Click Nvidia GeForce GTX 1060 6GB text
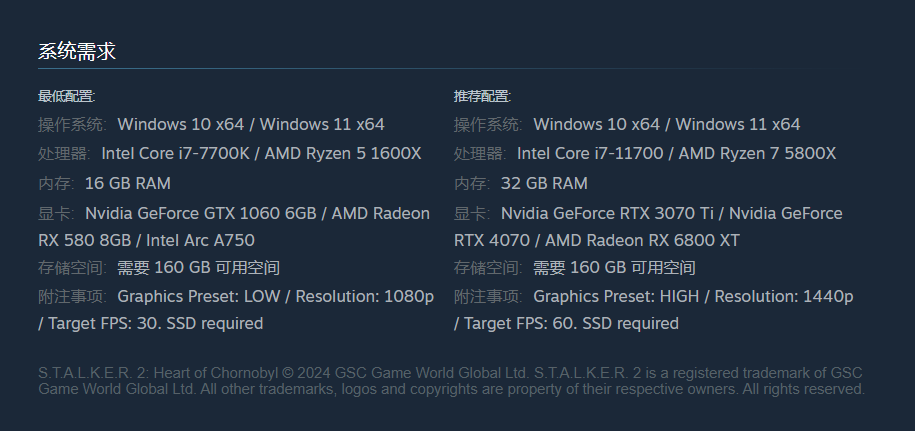Screen dimensions: 915x431 [200, 213]
